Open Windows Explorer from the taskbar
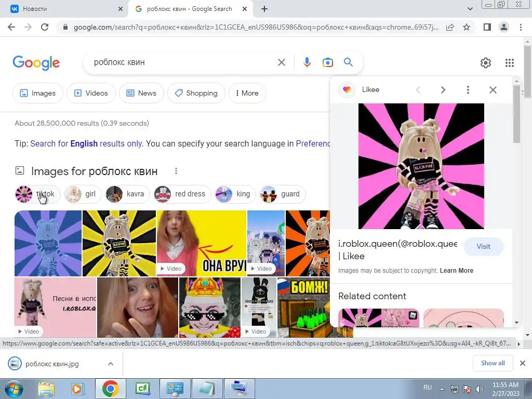This screenshot has width=532, height=399. tap(46, 389)
